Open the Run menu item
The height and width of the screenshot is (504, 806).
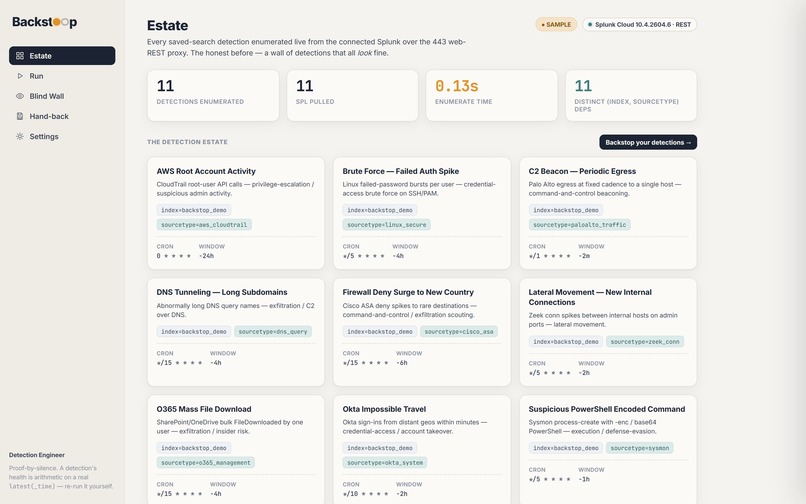point(62,76)
